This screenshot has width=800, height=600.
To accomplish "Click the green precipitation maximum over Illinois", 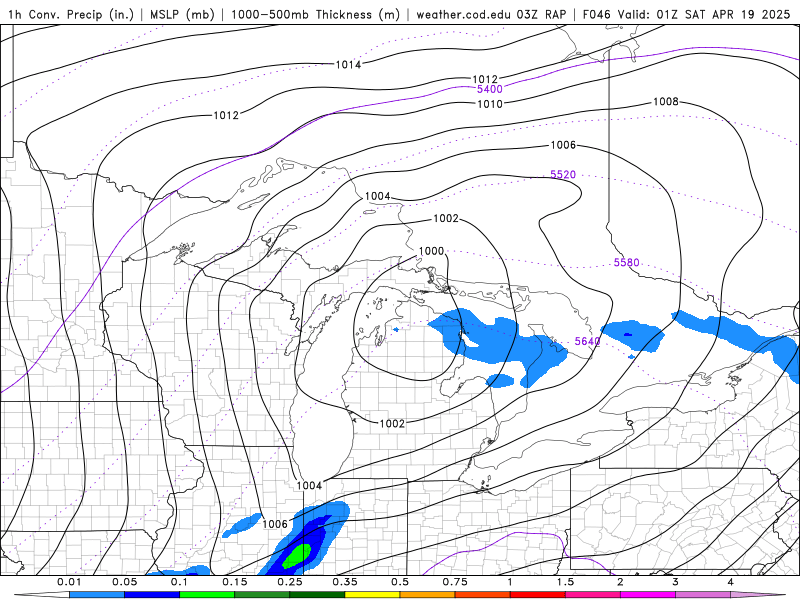I will coord(297,555).
